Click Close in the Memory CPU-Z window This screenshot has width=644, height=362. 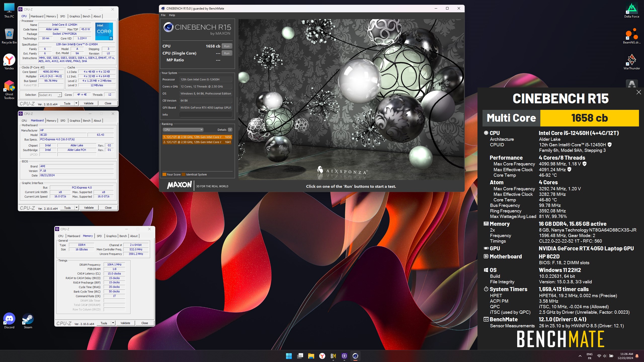[145, 323]
